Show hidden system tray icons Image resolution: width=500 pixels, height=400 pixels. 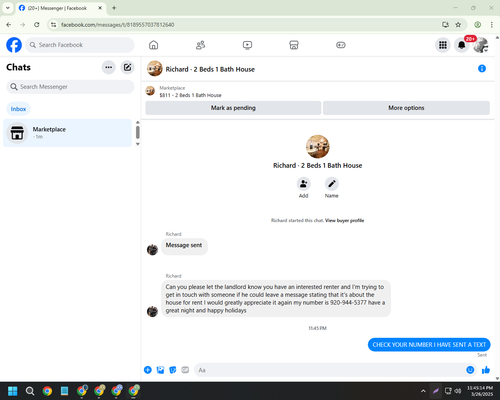coord(423,391)
